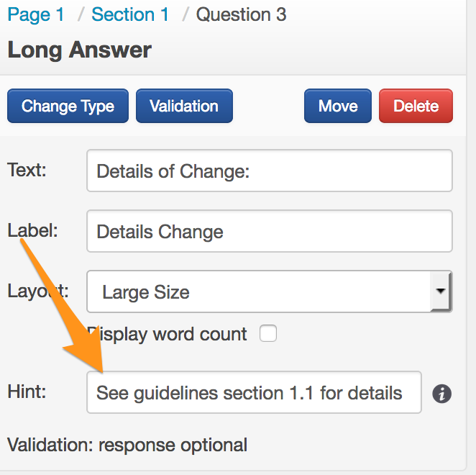Navigate to Section 1 breadcrumb link
This screenshot has width=476, height=475.
tap(130, 14)
